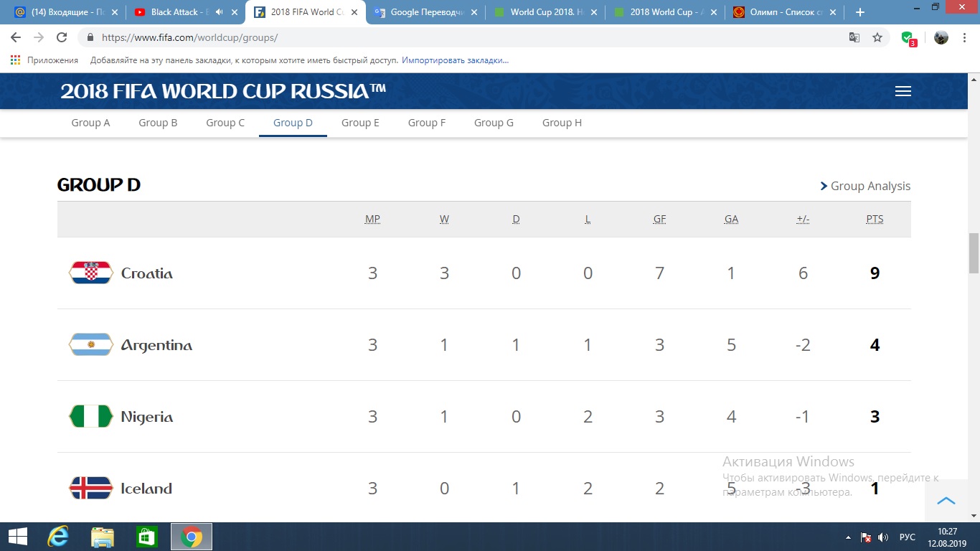The width and height of the screenshot is (980, 551).
Task: Click the PTS column header
Action: (x=875, y=220)
